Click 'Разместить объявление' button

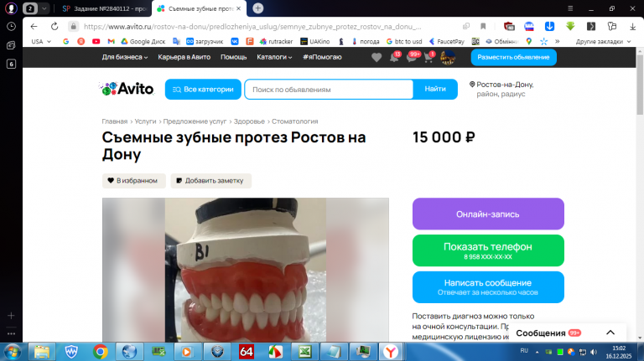point(513,57)
